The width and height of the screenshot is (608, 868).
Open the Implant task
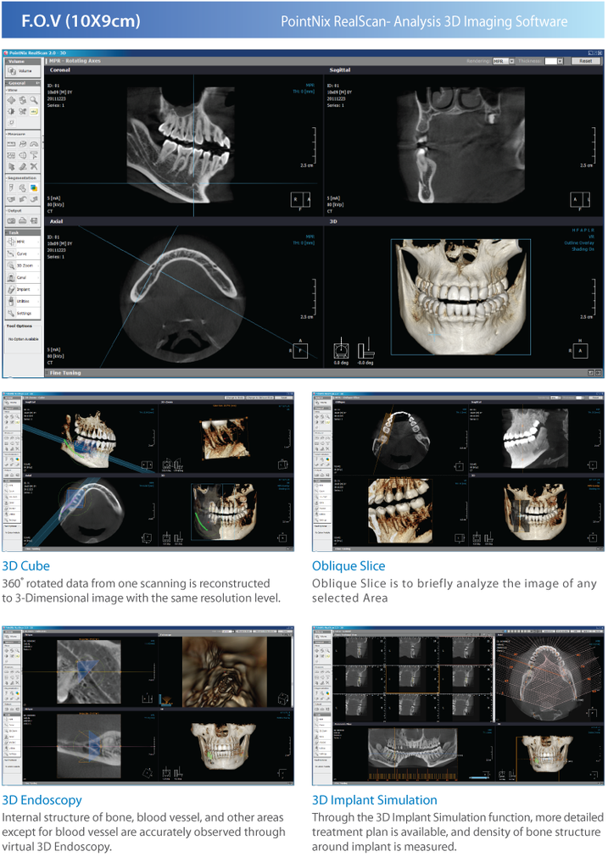[x=22, y=289]
